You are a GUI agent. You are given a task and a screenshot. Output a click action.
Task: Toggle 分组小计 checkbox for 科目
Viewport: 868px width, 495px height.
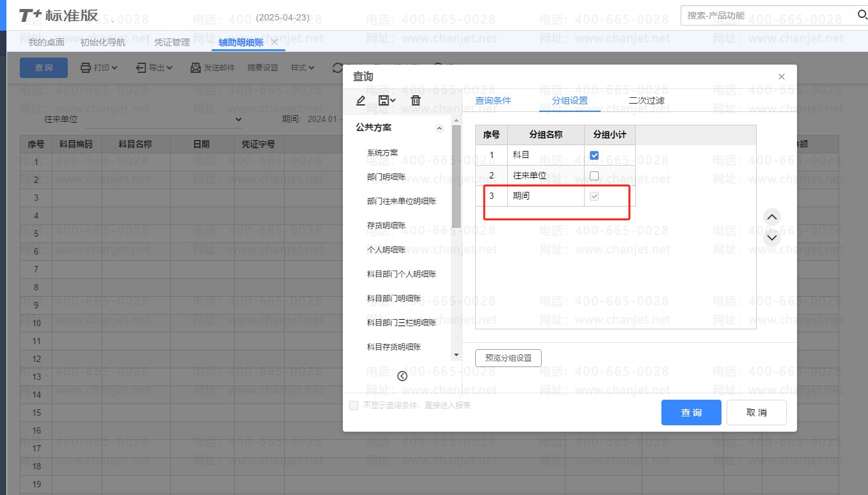coord(594,155)
